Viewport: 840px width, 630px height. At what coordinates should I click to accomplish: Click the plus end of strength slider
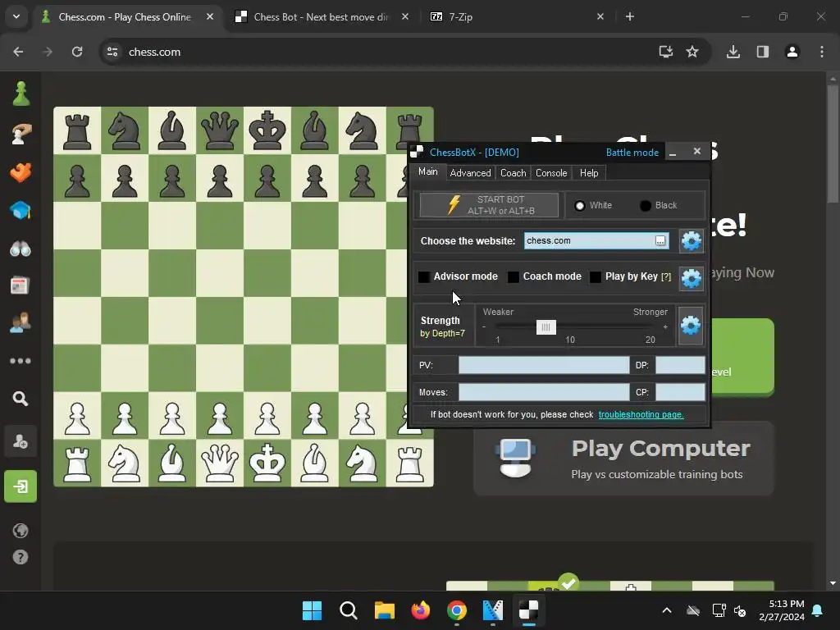[665, 326]
